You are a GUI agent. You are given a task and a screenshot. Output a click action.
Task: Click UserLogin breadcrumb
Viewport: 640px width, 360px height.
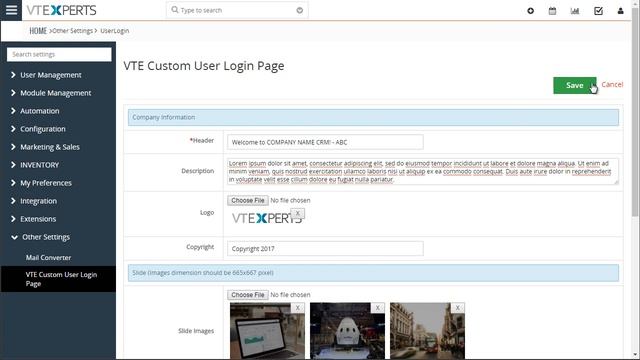coord(115,31)
